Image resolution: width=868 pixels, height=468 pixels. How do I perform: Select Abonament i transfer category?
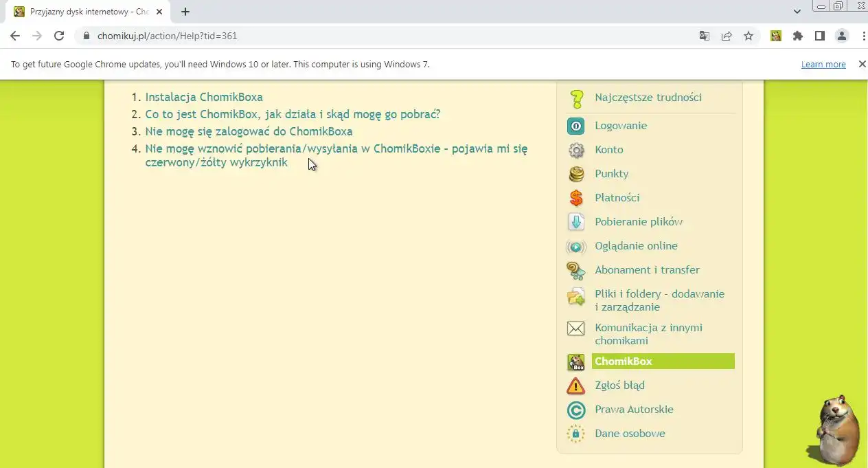pyautogui.click(x=647, y=270)
